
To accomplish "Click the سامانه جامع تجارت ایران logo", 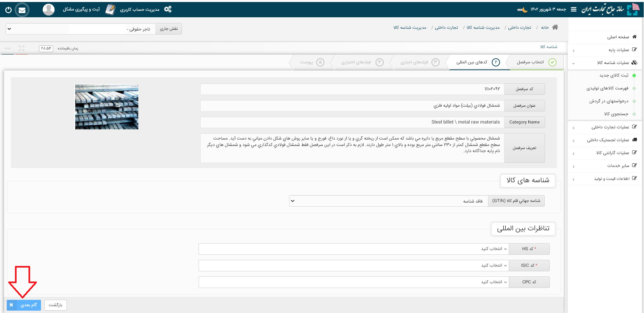I will (x=610, y=9).
